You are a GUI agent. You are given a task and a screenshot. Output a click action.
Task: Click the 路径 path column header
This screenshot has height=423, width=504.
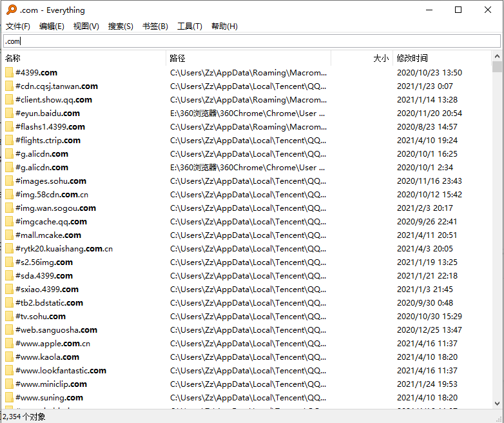tap(249, 58)
